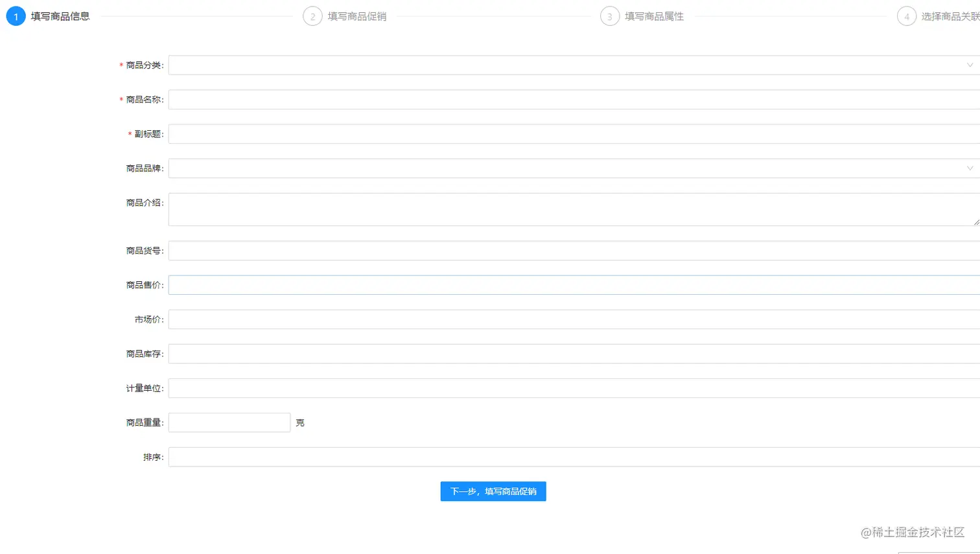
Task: Click step 3 circle icon
Action: [610, 16]
